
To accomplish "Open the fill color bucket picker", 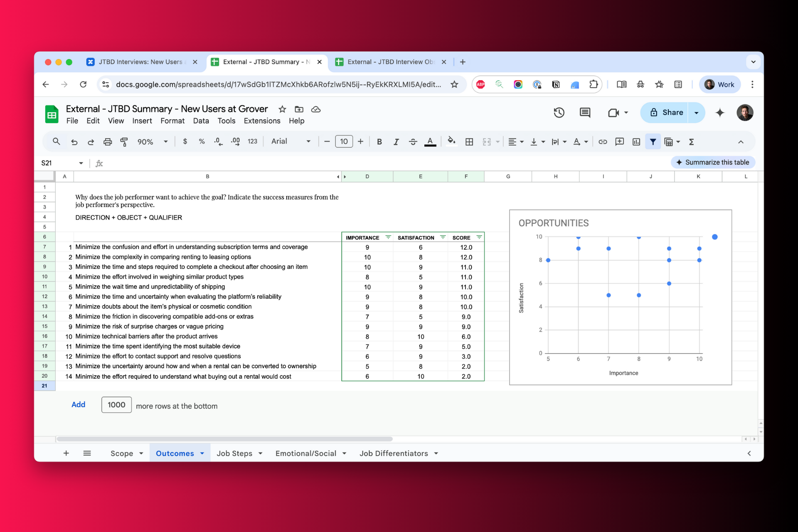I will tap(451, 142).
